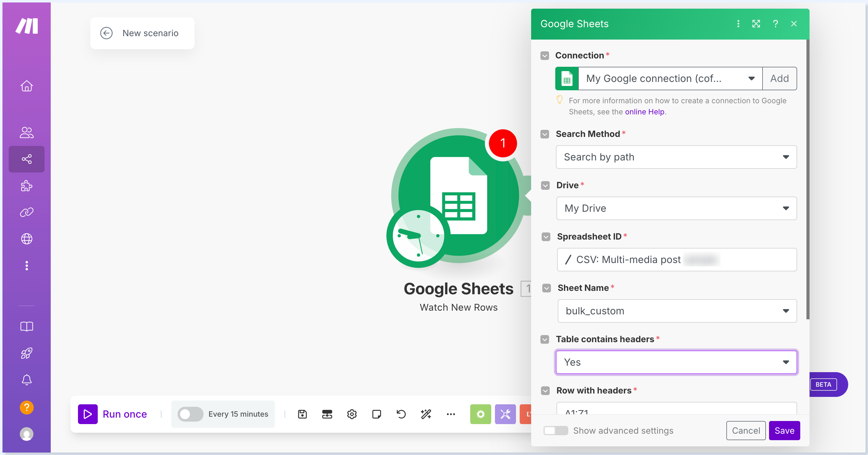Click the Spreadsheet ID path field

677,260
